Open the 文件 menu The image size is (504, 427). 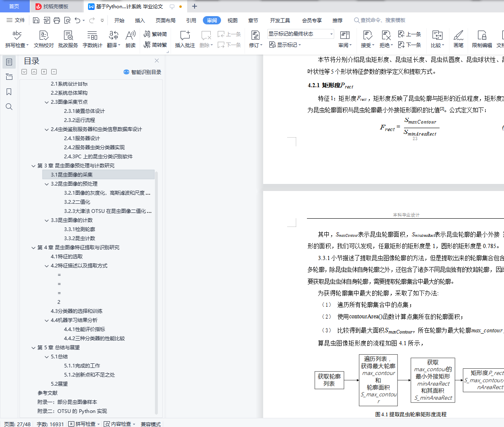16,20
